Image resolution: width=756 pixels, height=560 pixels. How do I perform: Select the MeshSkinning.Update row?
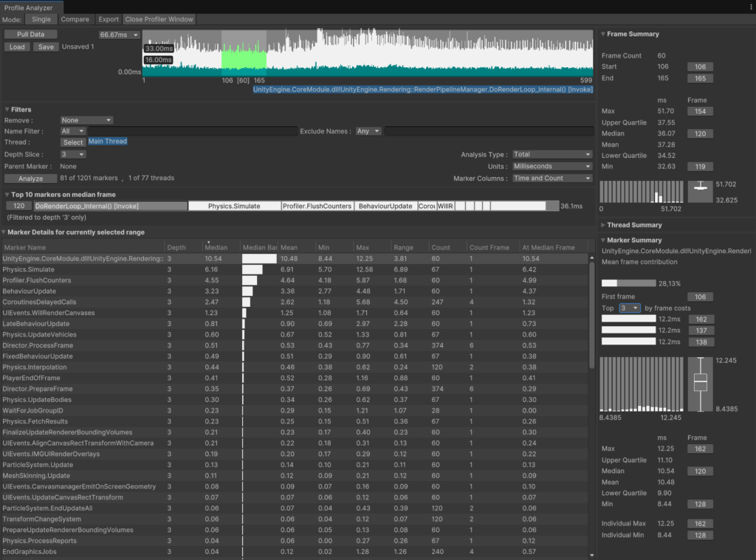coord(295,476)
